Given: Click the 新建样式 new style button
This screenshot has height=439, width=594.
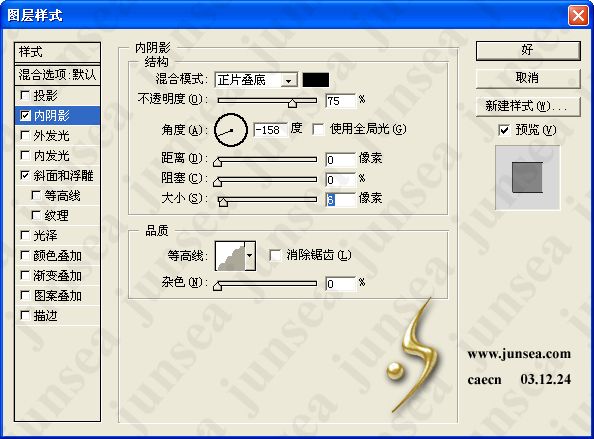Looking at the screenshot, I should click(x=528, y=106).
